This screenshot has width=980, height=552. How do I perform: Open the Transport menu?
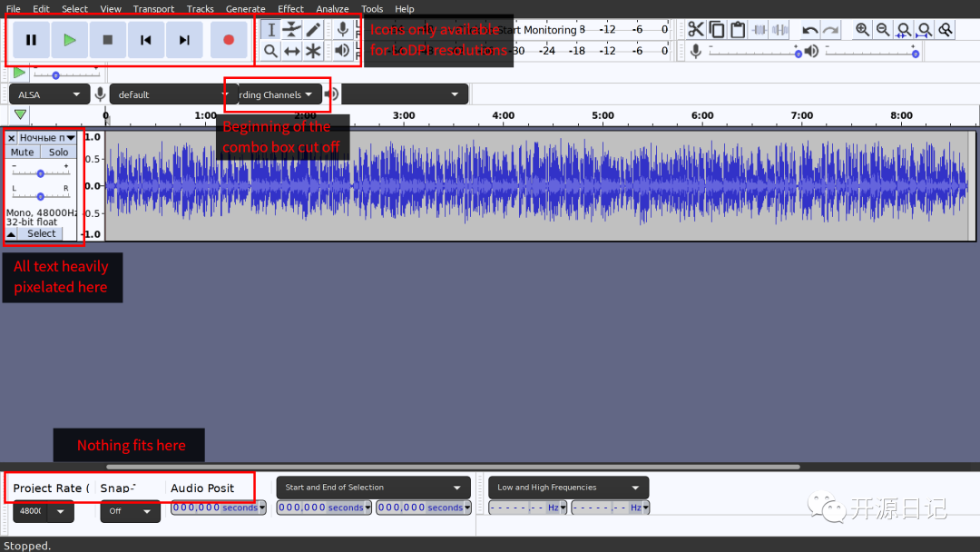coord(153,9)
